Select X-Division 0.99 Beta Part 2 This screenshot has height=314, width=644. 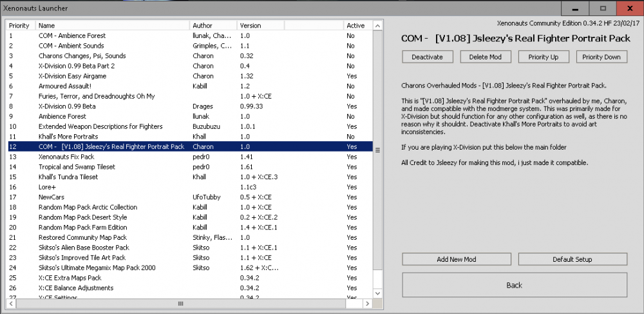190,66
